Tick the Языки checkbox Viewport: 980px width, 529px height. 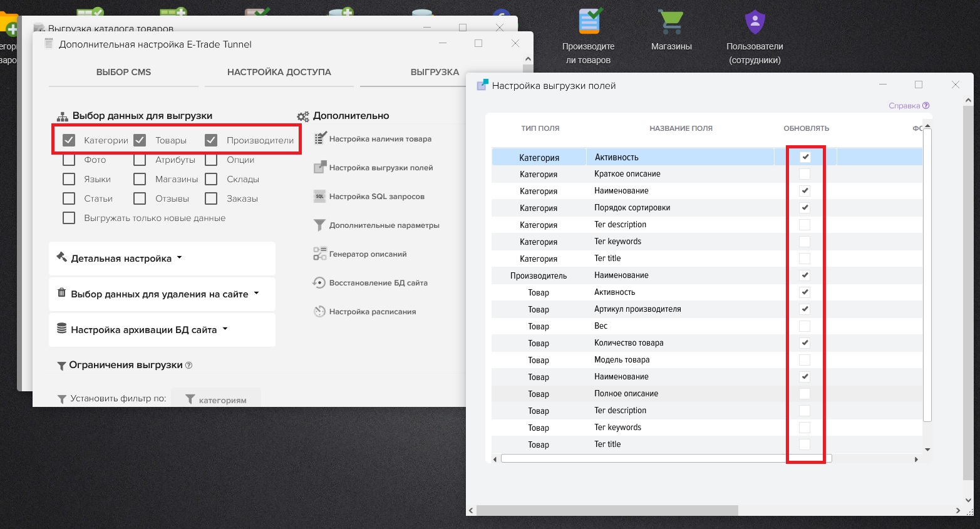point(69,179)
